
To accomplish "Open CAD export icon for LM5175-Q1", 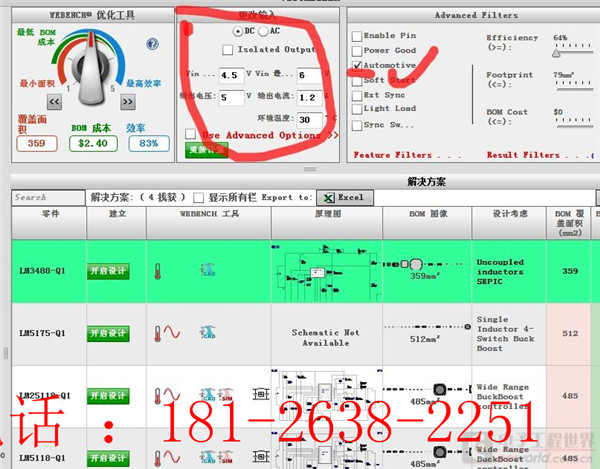I will (x=208, y=332).
